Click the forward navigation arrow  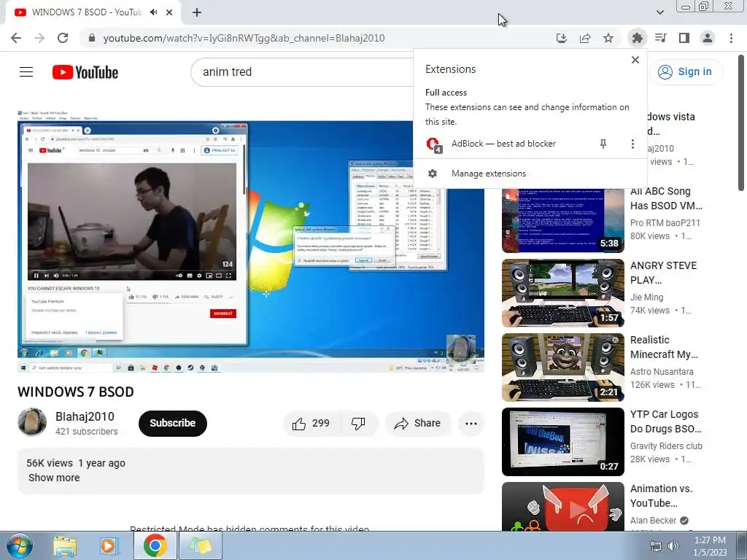pos(39,38)
